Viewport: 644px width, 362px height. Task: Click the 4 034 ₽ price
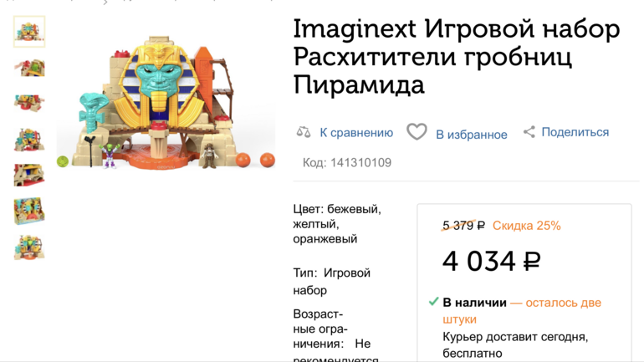pyautogui.click(x=491, y=262)
